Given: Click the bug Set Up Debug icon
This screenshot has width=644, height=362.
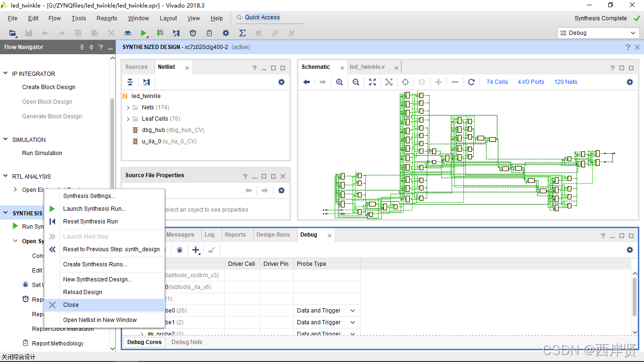Looking at the screenshot, I should (x=180, y=250).
